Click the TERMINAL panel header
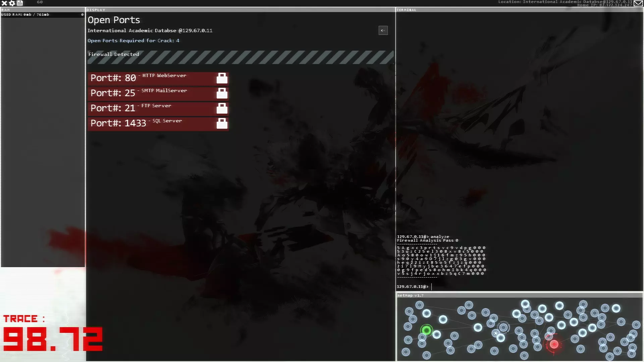The width and height of the screenshot is (644, 362). tap(406, 10)
